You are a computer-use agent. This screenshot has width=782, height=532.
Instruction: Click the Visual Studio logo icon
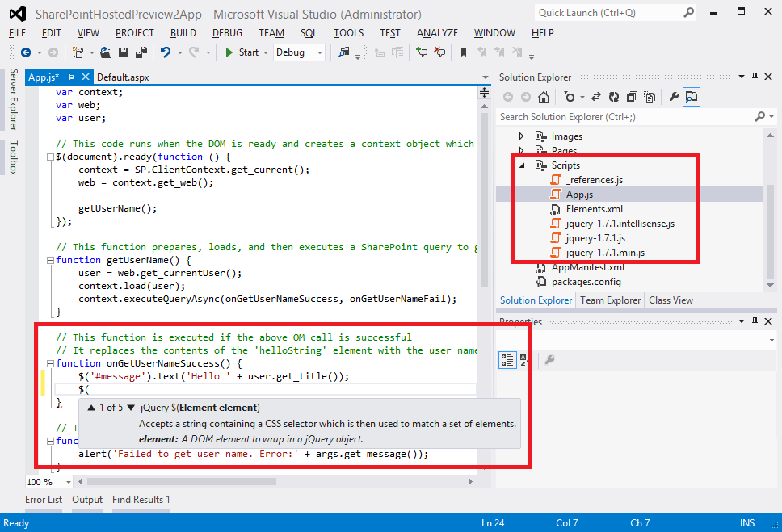pyautogui.click(x=18, y=14)
